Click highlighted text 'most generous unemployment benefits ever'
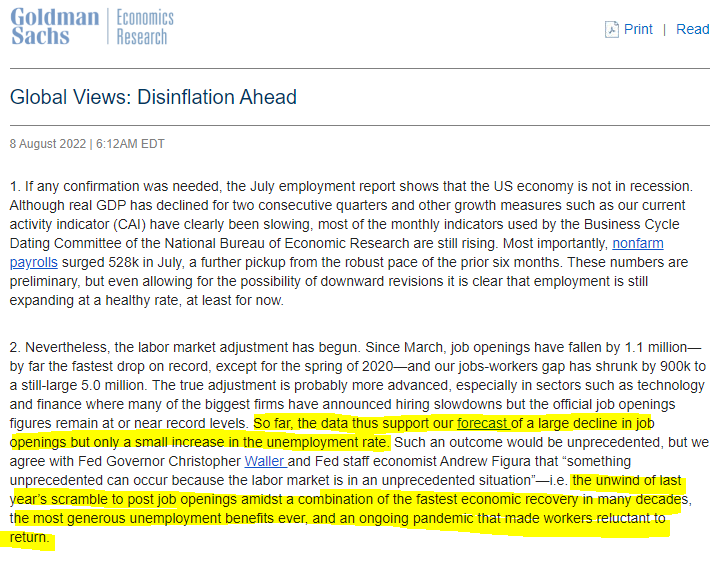The width and height of the screenshot is (719, 562). 169,518
